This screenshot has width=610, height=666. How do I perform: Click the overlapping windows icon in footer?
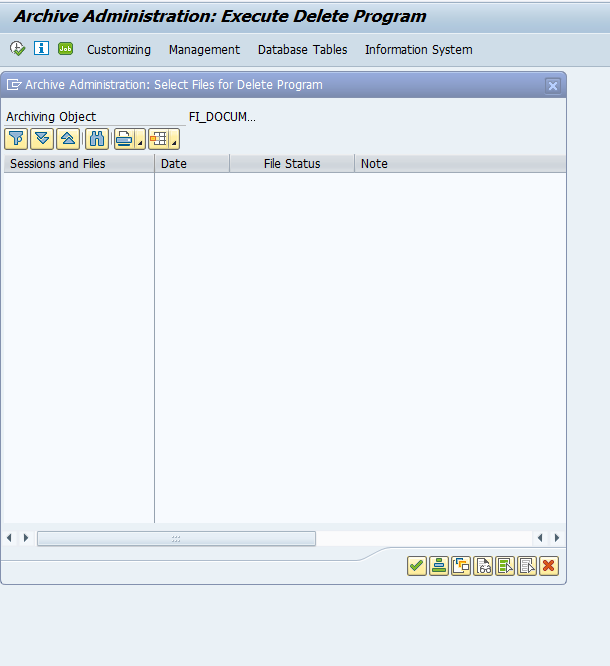pyautogui.click(x=461, y=566)
